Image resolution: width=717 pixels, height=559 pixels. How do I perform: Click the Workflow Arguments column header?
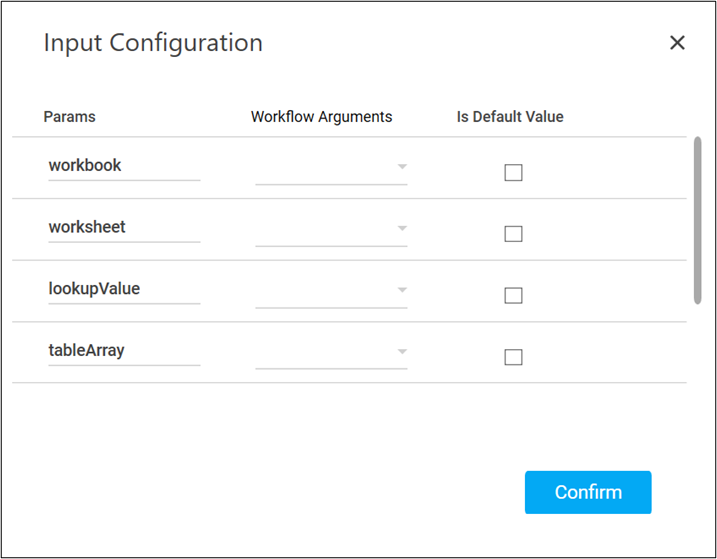pos(321,117)
